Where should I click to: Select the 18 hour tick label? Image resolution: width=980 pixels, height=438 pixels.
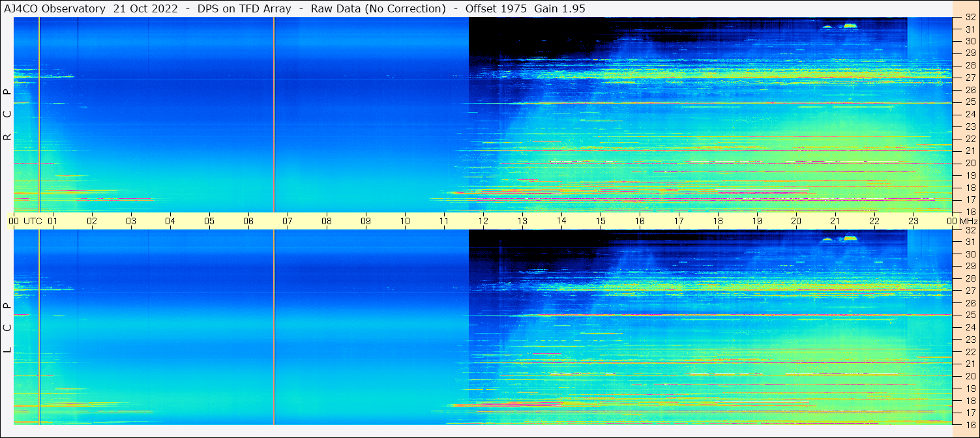pos(718,221)
